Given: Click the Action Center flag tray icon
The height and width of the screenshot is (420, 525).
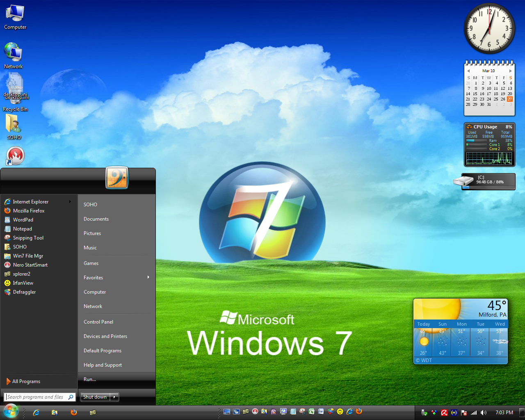Looking at the screenshot, I should [464, 413].
